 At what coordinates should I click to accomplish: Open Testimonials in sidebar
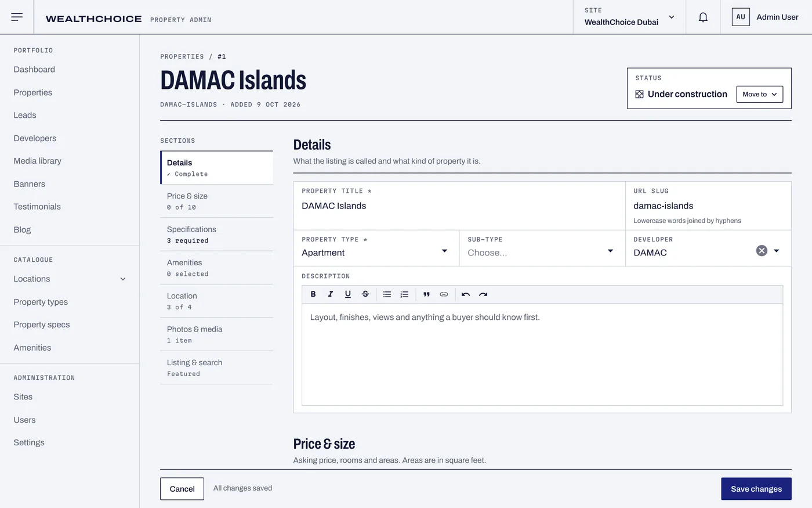(x=37, y=207)
